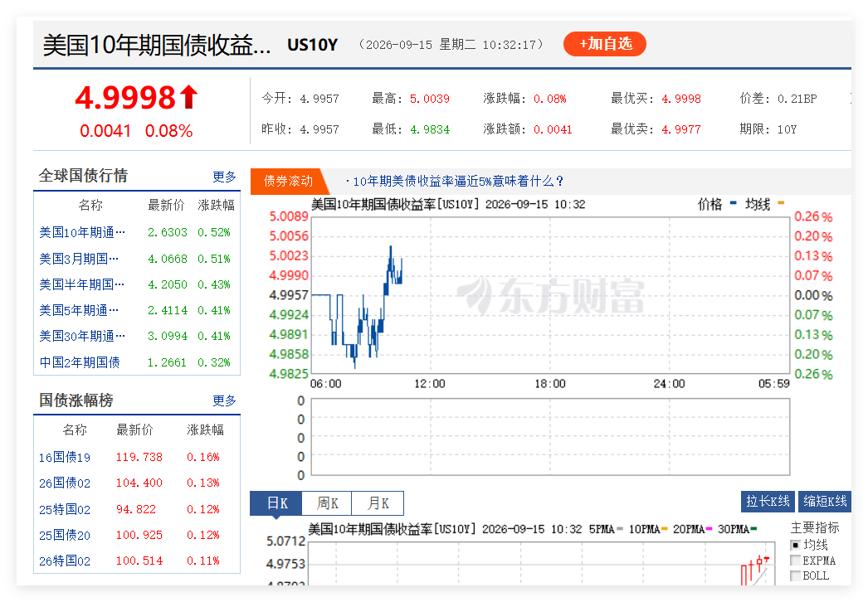Add US10Y to watchlist with +加自选

pyautogui.click(x=604, y=44)
